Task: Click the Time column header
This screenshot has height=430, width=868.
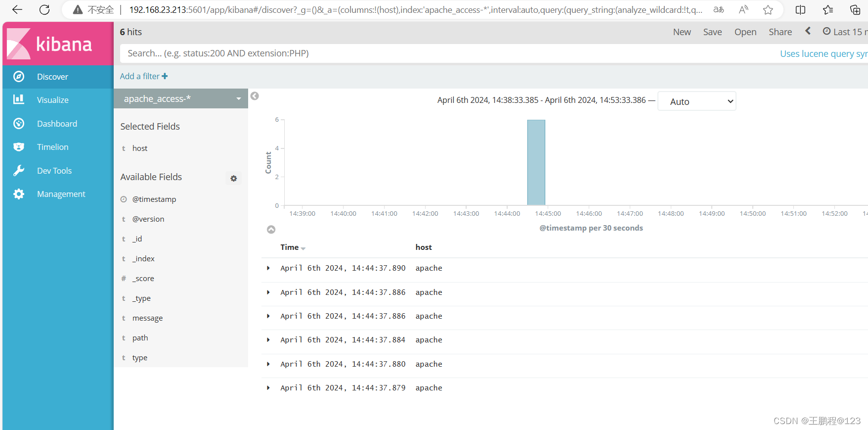Action: point(290,247)
